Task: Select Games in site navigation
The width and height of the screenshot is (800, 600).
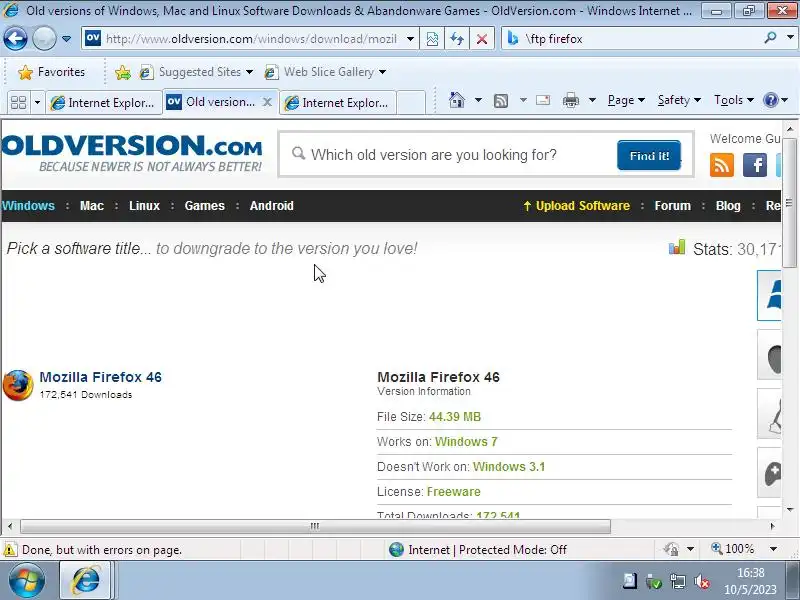Action: click(x=205, y=206)
